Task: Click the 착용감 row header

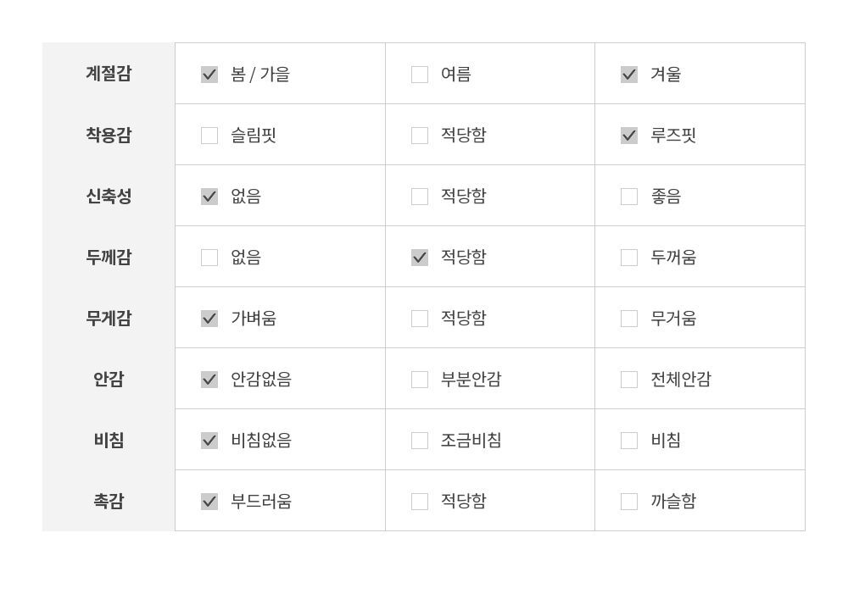Action: click(x=109, y=135)
